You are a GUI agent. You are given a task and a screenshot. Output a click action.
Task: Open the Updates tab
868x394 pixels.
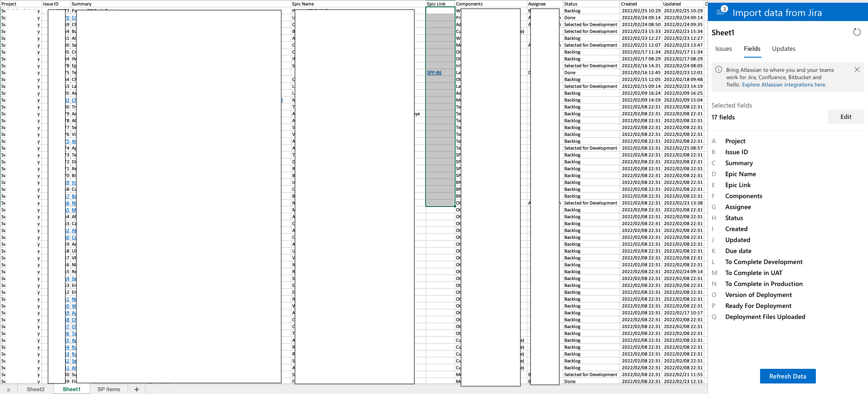(783, 49)
